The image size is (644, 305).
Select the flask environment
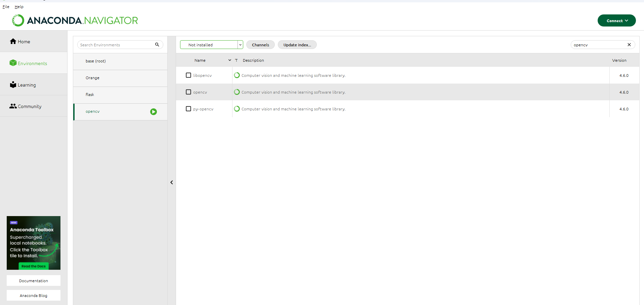click(120, 95)
